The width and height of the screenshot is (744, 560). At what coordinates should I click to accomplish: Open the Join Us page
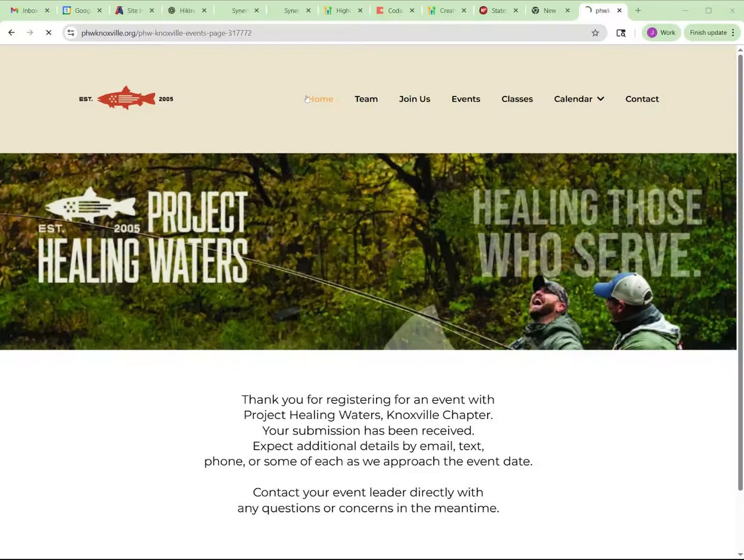pyautogui.click(x=414, y=99)
